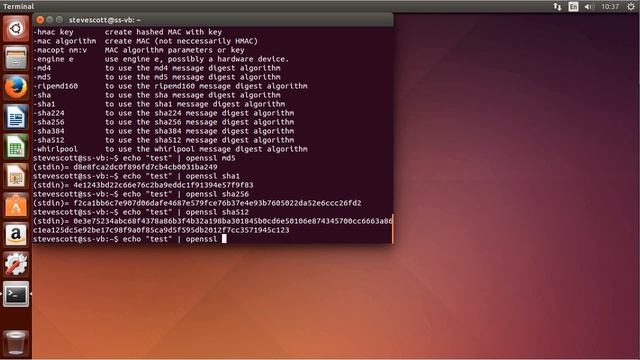
Task: Open LibreOffice Impress from the launcher
Action: coord(16,176)
